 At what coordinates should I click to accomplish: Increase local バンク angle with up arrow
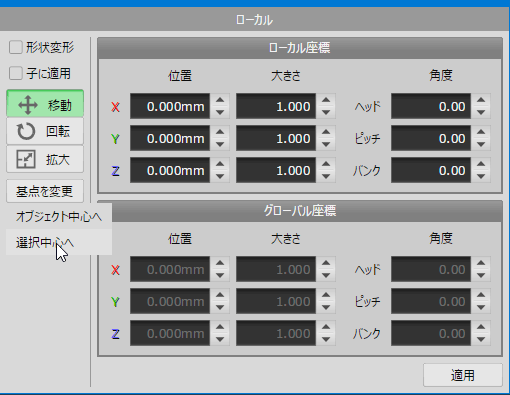point(481,164)
